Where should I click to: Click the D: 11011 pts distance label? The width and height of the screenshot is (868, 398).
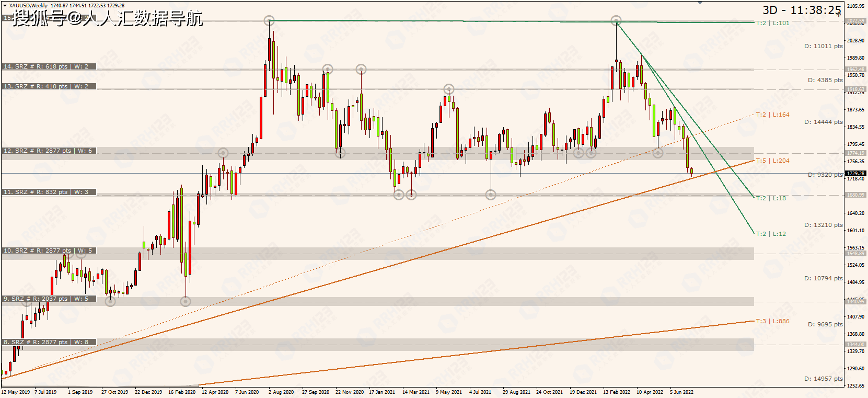824,46
